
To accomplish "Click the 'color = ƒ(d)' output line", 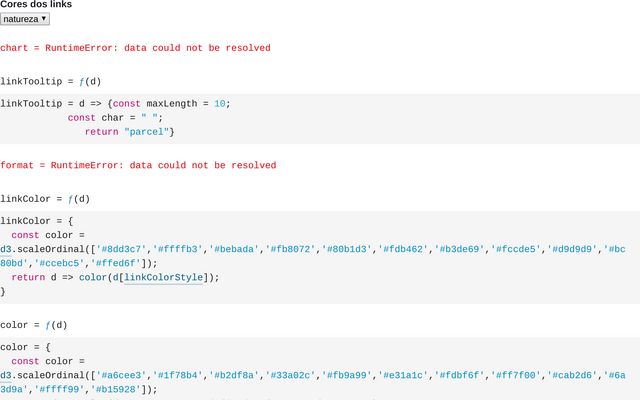I will [x=34, y=325].
